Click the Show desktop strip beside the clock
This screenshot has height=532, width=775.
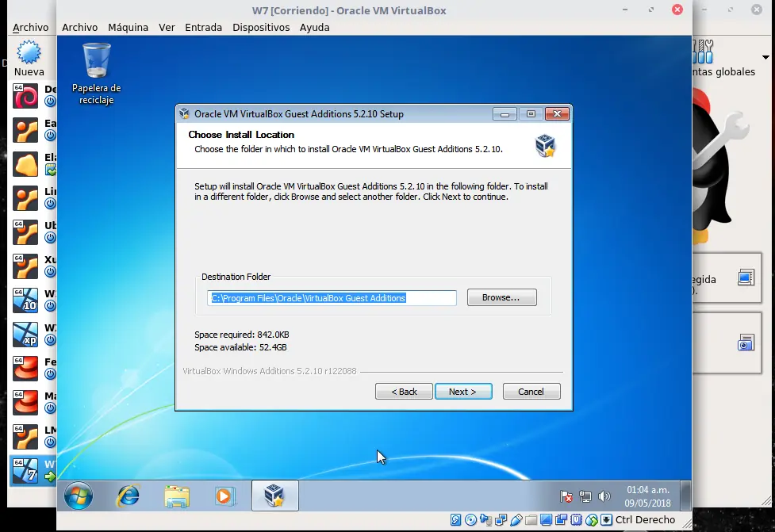tap(685, 496)
